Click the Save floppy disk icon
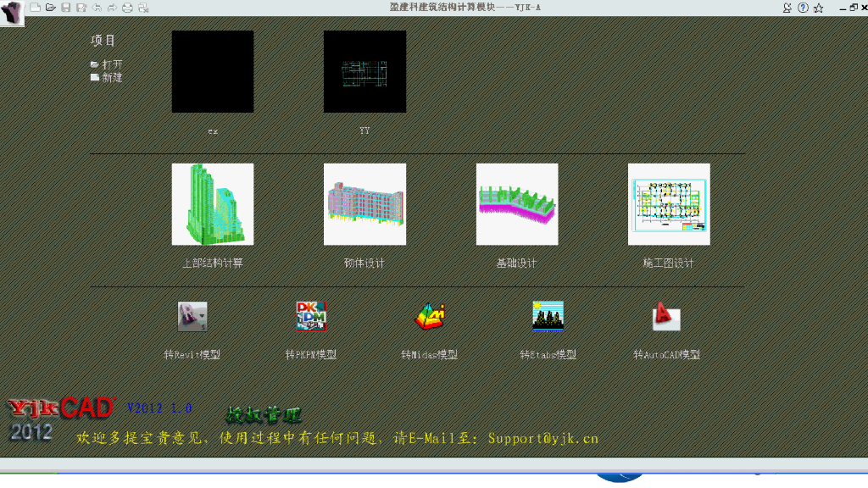The image size is (868, 488). [66, 7]
